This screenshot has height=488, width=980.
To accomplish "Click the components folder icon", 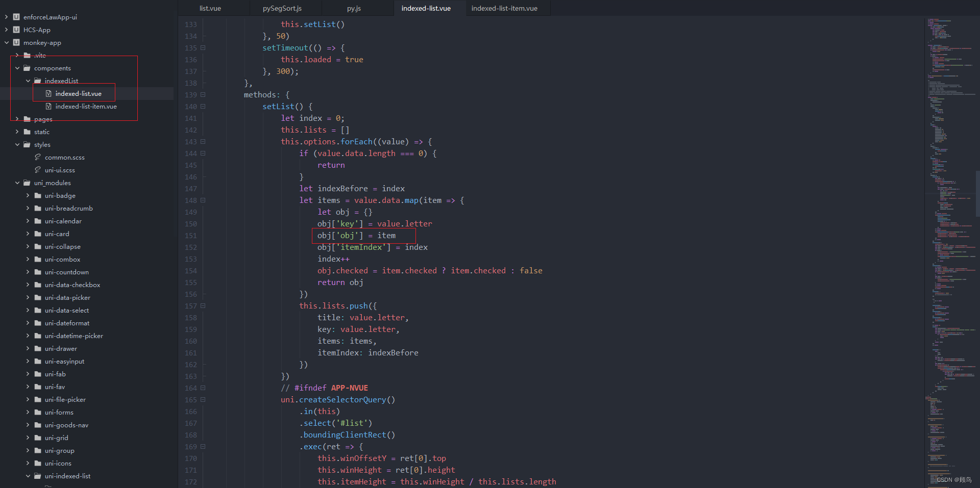I will click(27, 68).
